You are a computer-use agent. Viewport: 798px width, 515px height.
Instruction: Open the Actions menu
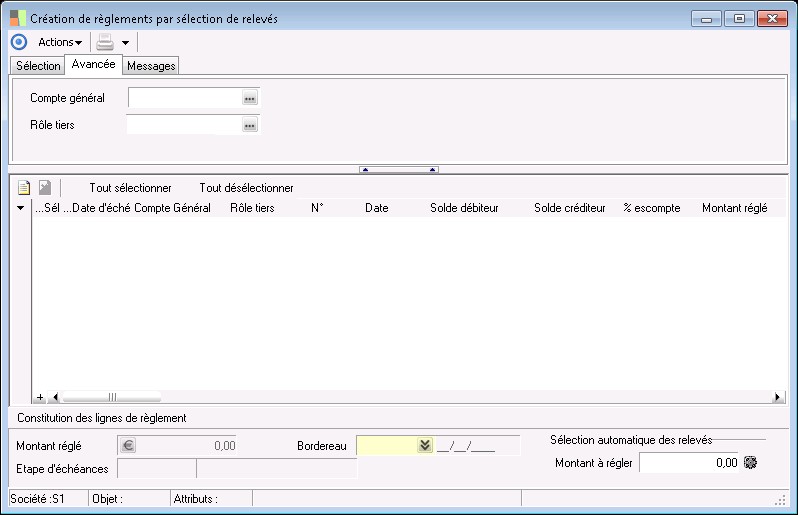[x=60, y=42]
